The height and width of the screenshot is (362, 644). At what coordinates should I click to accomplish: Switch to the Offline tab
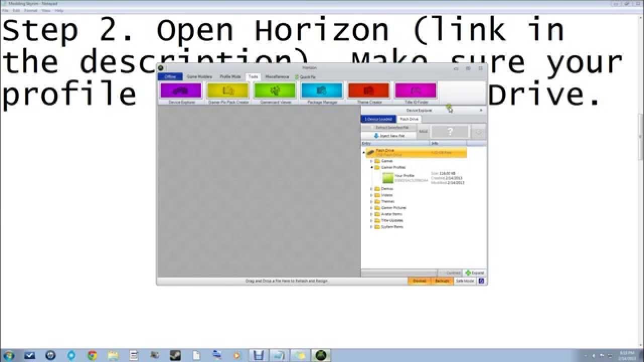170,77
